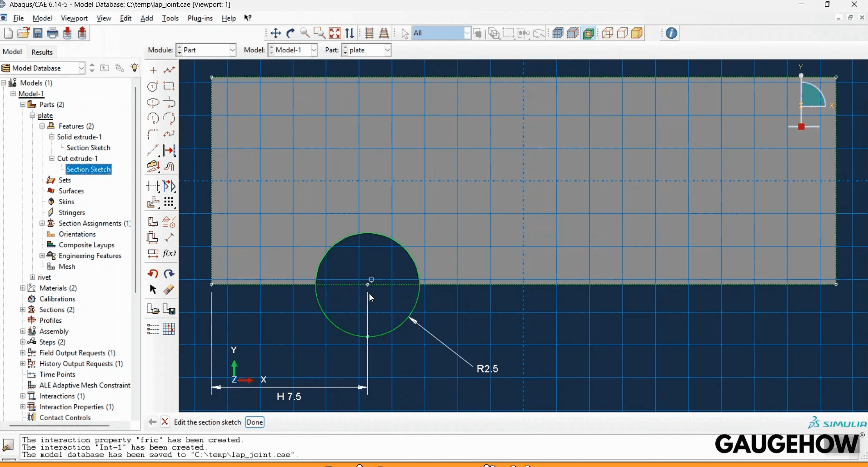
Task: Select the Delete entities eraser tool
Action: [169, 290]
